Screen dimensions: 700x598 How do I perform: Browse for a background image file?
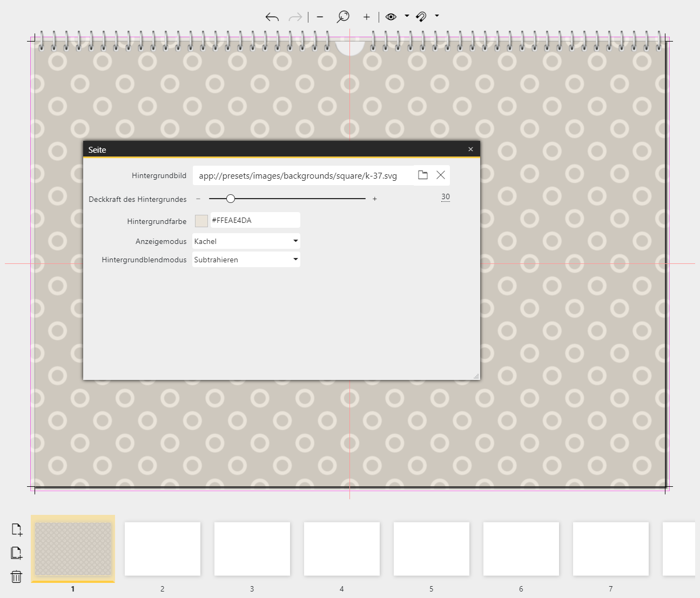[x=423, y=175]
